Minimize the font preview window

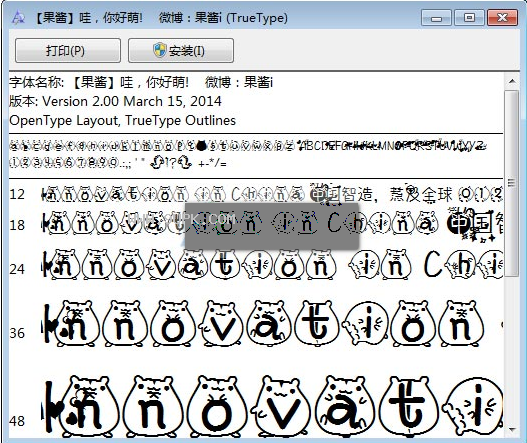436,17
